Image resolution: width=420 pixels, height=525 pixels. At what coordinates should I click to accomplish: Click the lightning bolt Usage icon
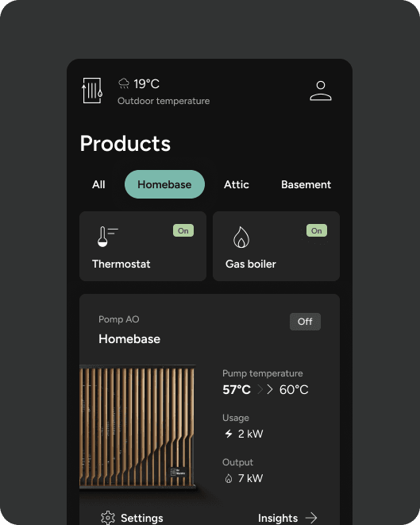click(229, 434)
